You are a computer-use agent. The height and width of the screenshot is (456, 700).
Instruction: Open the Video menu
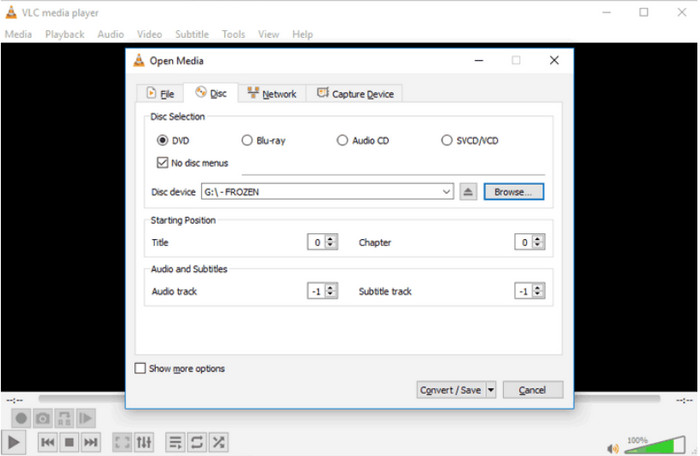(x=150, y=34)
